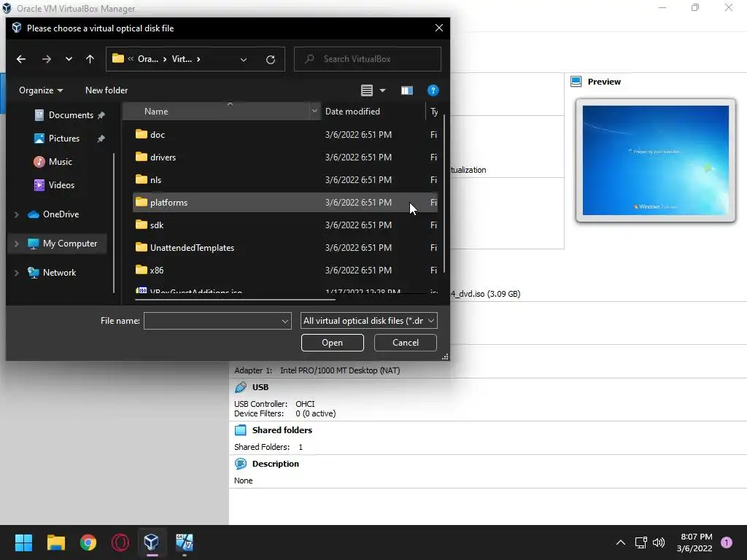Open file dialog help
This screenshot has height=560, width=747.
pyautogui.click(x=433, y=90)
